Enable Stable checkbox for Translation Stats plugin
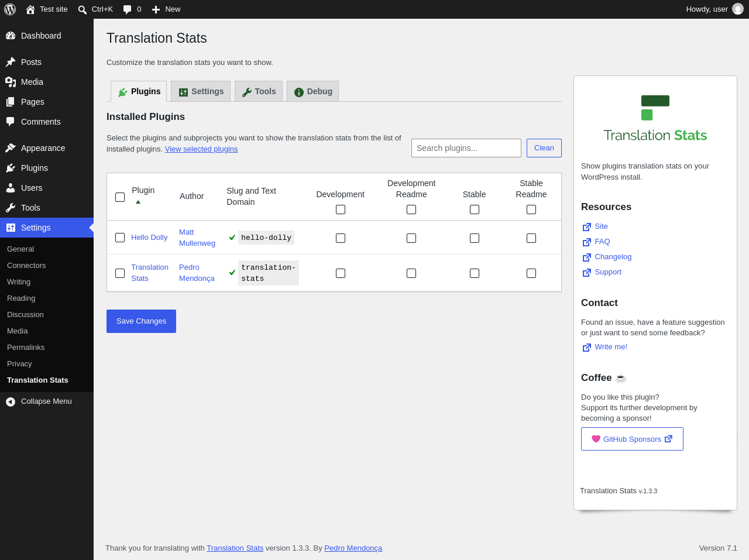 (x=475, y=273)
